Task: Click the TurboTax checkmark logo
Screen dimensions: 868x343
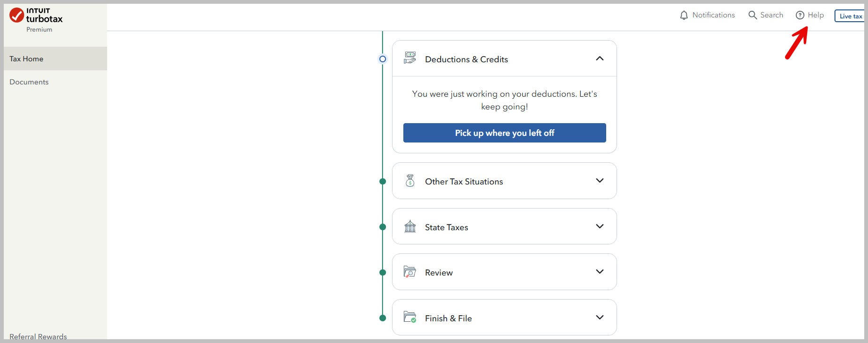Action: click(17, 15)
